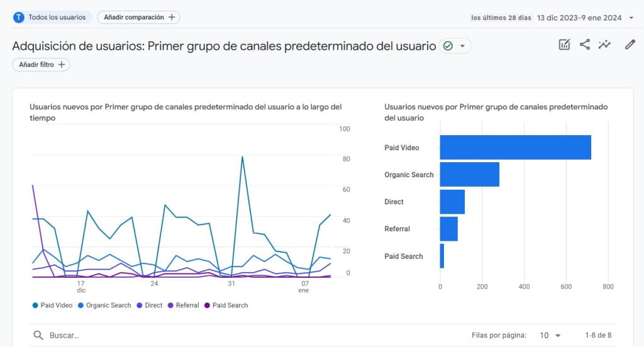This screenshot has width=644, height=347.
Task: Toggle Referral series in chart legend
Action: (183, 305)
